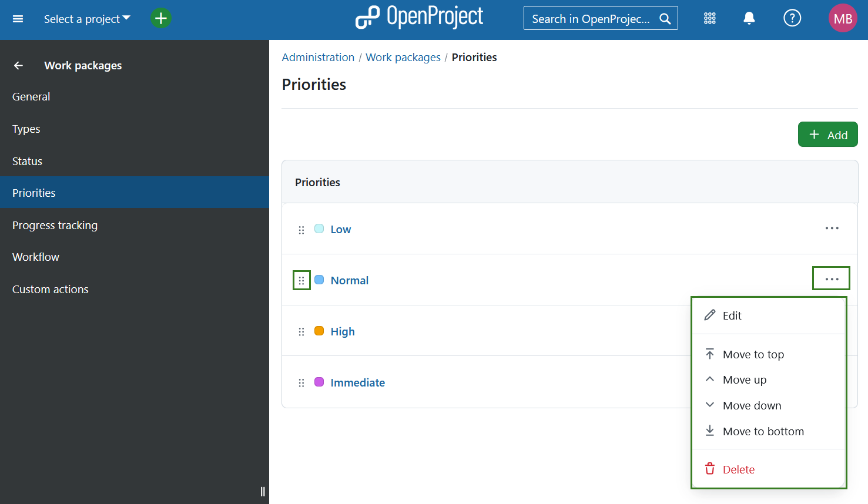Click the back arrow beside Work packages
The image size is (868, 504).
point(18,65)
